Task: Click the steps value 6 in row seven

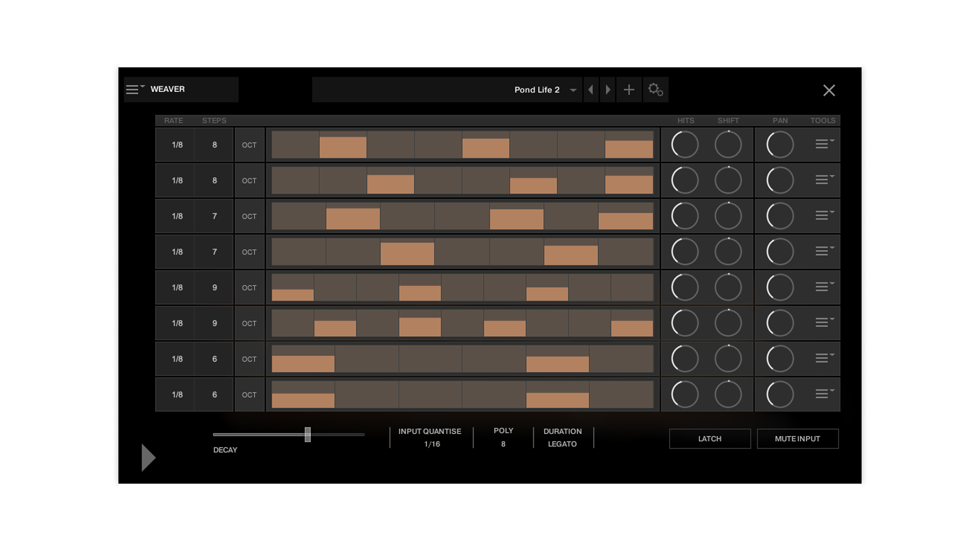Action: point(214,359)
